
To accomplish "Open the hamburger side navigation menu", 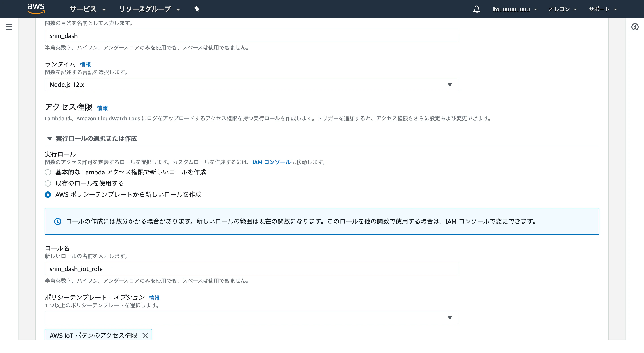I will coord(9,27).
